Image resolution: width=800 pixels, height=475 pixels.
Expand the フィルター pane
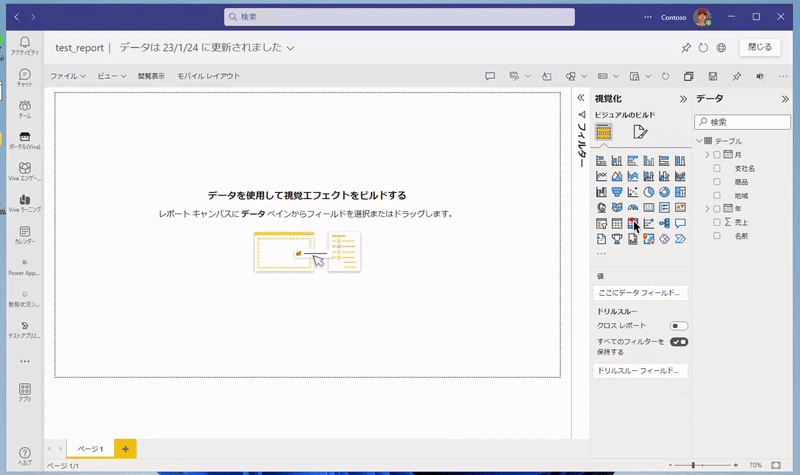tap(581, 97)
